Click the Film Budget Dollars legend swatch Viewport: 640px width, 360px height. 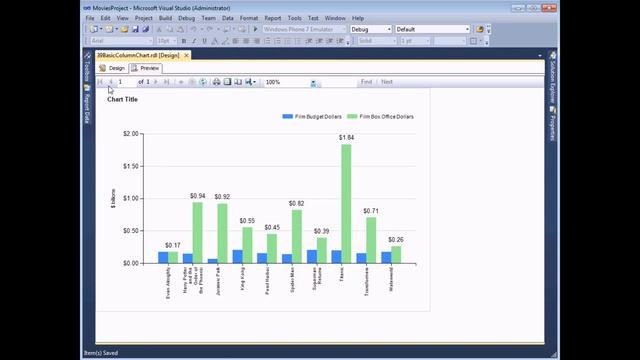click(287, 116)
